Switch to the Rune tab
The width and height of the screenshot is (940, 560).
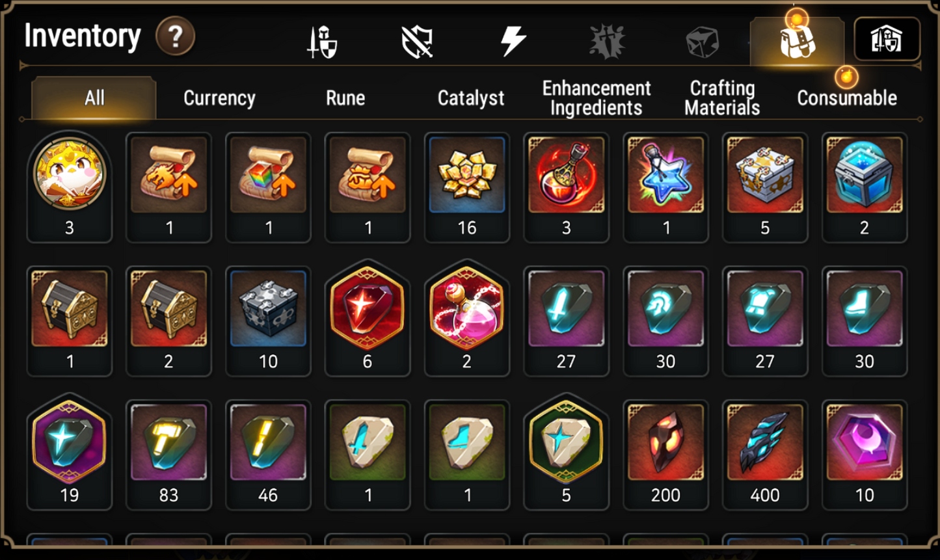pyautogui.click(x=345, y=98)
